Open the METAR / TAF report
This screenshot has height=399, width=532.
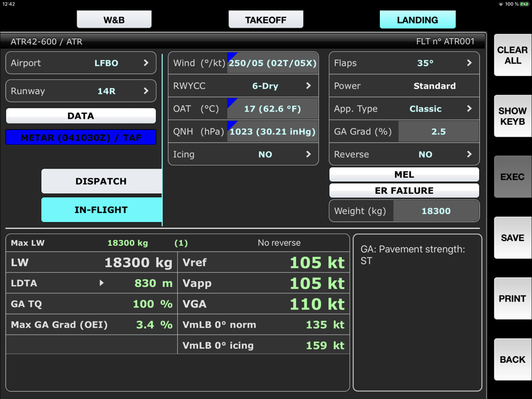pos(81,137)
